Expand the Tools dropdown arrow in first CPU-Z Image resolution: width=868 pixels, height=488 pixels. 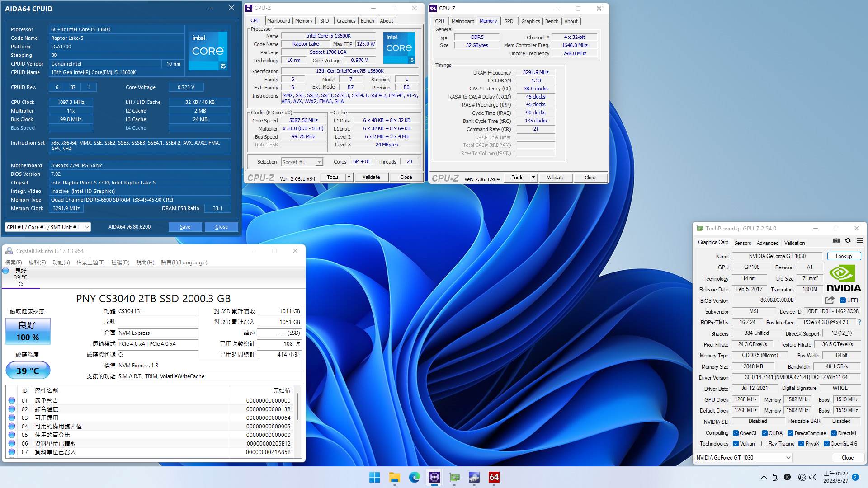pos(349,177)
